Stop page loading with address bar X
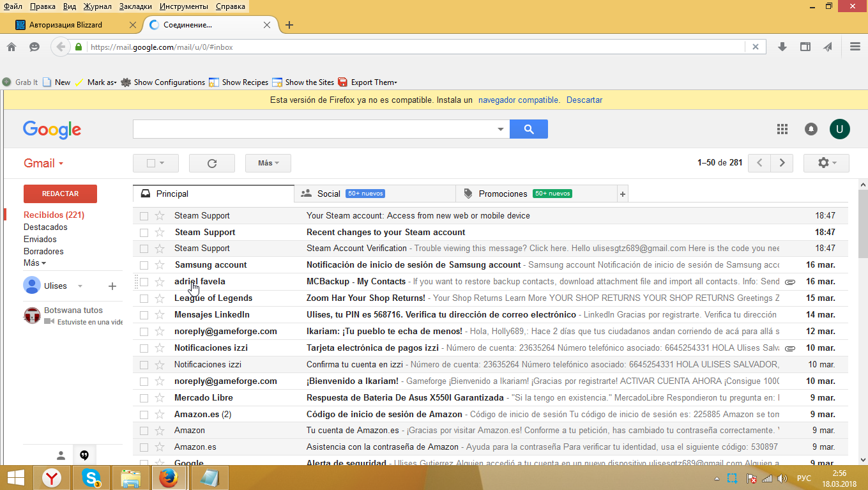 click(755, 47)
